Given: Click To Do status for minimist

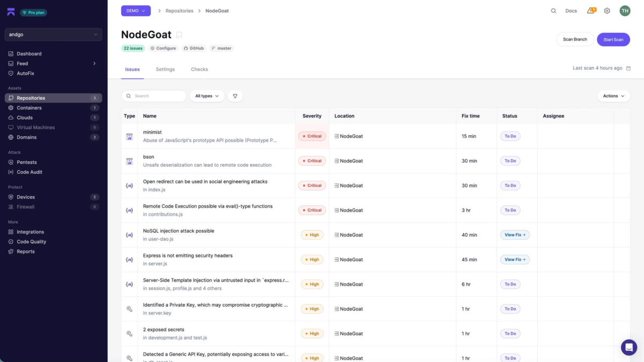Looking at the screenshot, I should coord(510,136).
